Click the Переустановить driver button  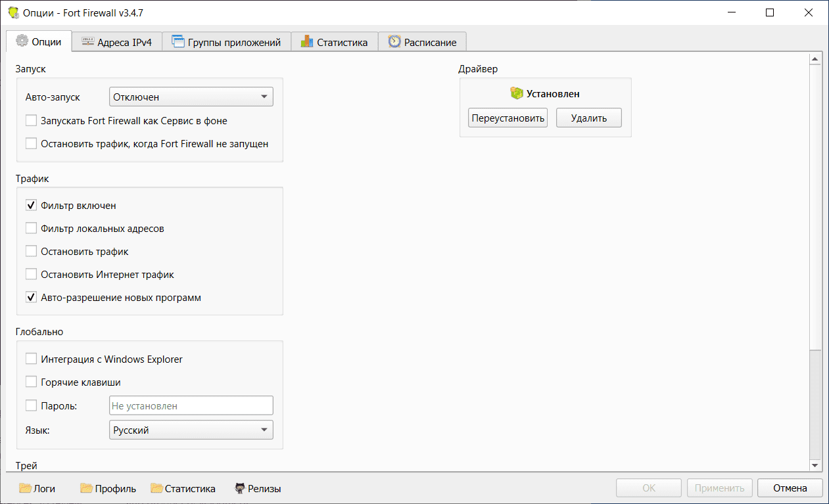coord(508,118)
